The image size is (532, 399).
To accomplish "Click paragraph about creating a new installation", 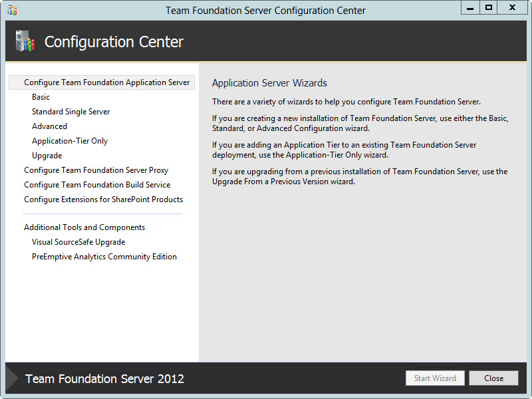I will 360,123.
